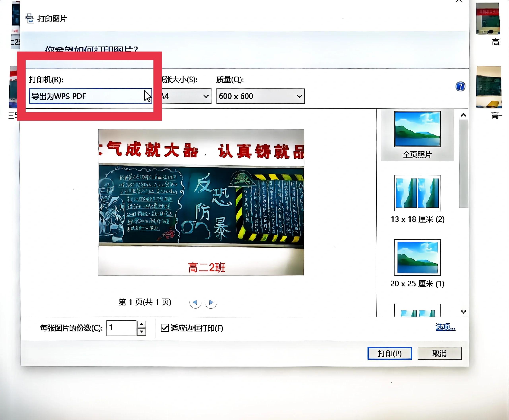The height and width of the screenshot is (420, 509).
Task: Increase copies with the up stepper arrow
Action: pyautogui.click(x=142, y=324)
